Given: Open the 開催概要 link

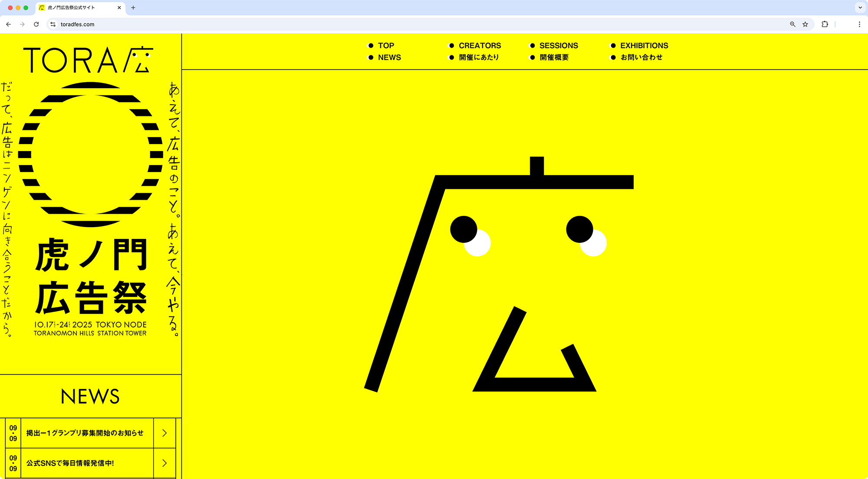Looking at the screenshot, I should [x=554, y=57].
